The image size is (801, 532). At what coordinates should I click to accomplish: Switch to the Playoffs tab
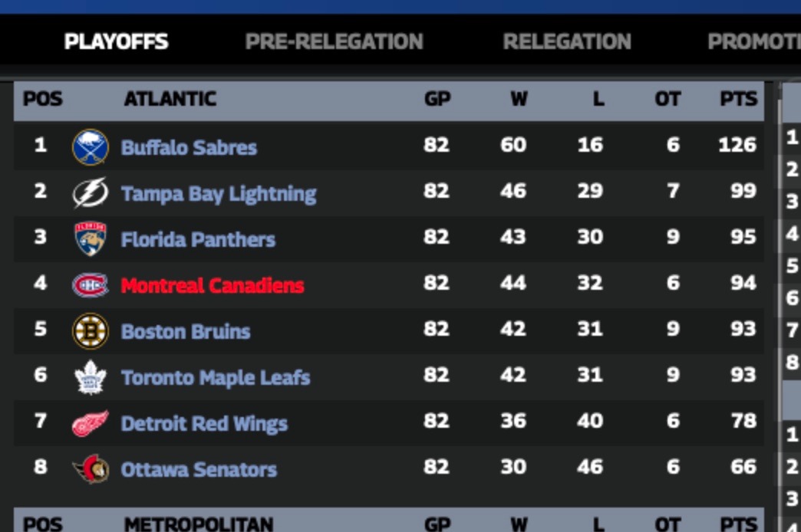coord(116,41)
